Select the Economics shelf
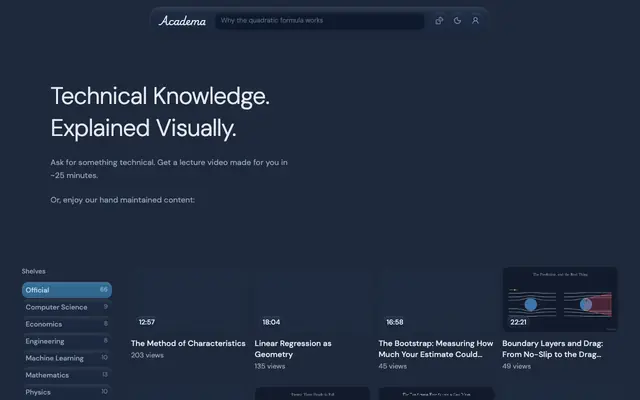 pos(67,324)
